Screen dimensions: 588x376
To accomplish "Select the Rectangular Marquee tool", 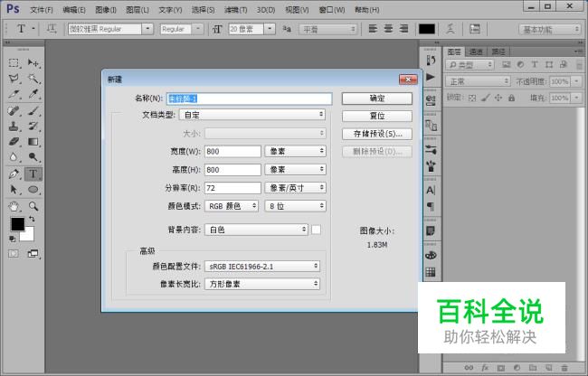I will 14,63.
